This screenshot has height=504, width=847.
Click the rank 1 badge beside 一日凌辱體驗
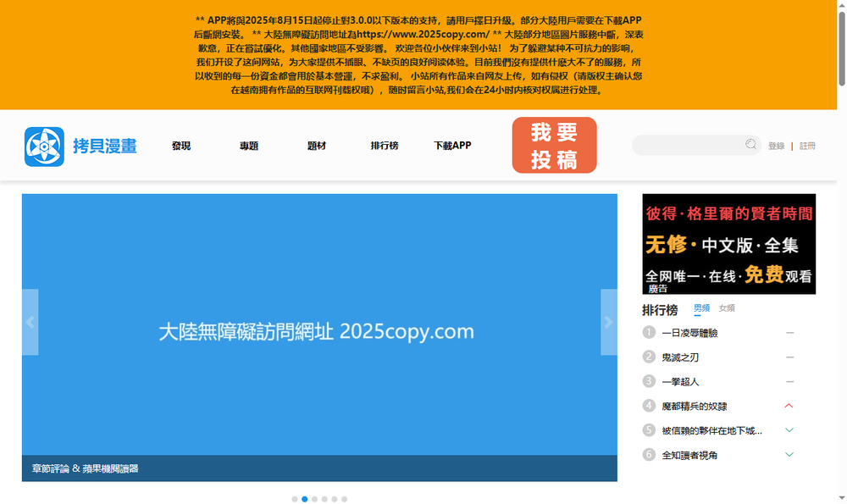coord(647,332)
